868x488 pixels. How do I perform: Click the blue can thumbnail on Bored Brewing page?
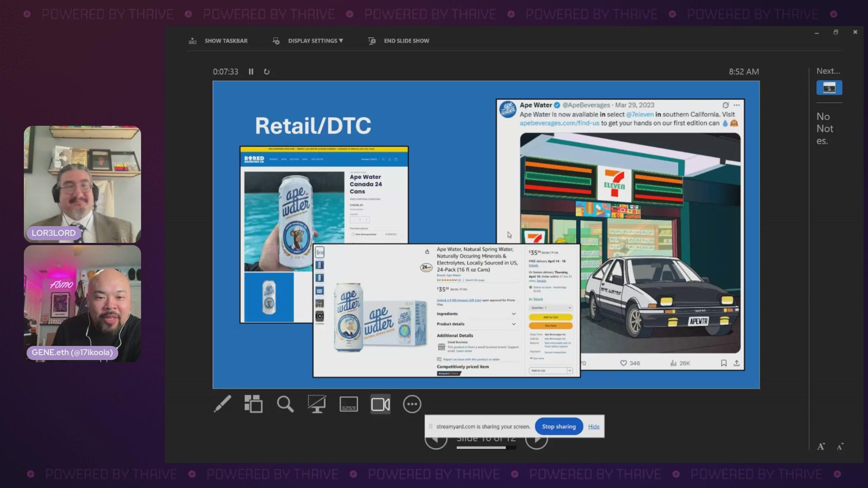click(x=269, y=297)
